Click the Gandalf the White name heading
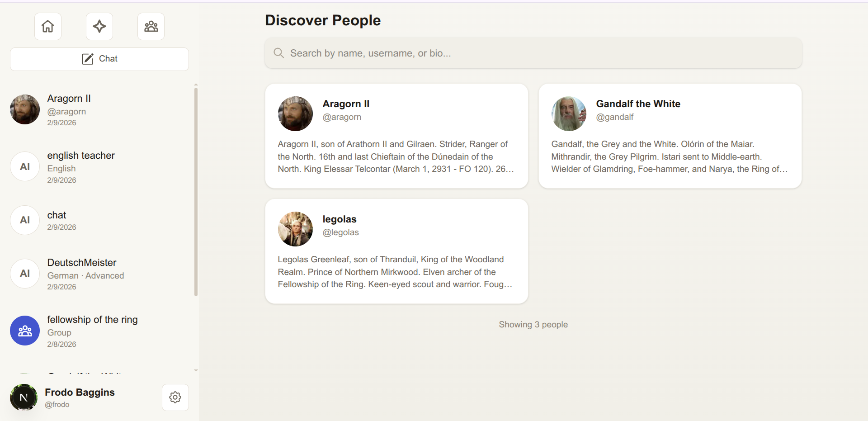Screen dimensions: 868x421 point(638,104)
